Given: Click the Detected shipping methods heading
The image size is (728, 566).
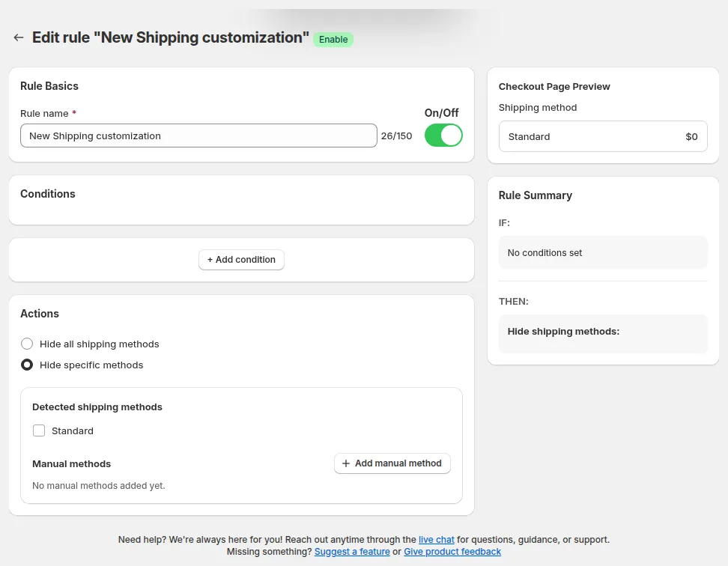Looking at the screenshot, I should [x=97, y=407].
